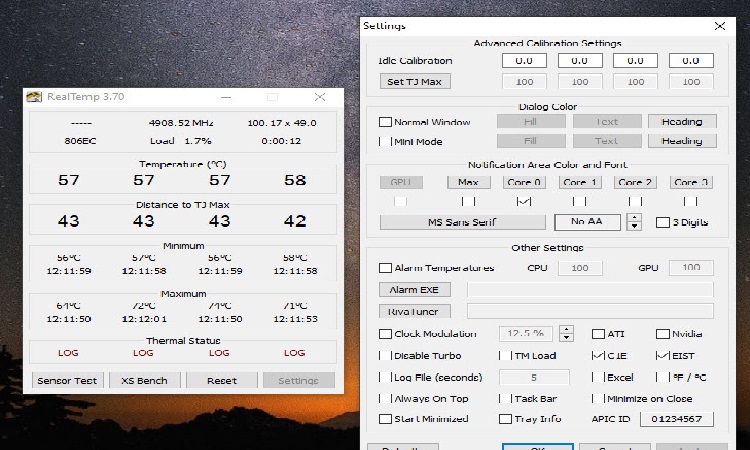The height and width of the screenshot is (450, 750).
Task: Click the 12.5 % clock modulation field
Action: coord(526,333)
